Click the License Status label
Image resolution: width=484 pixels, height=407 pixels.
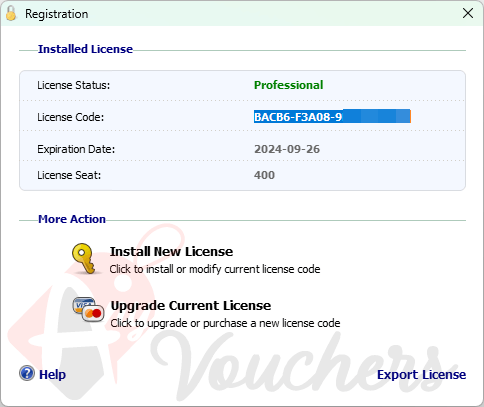73,85
